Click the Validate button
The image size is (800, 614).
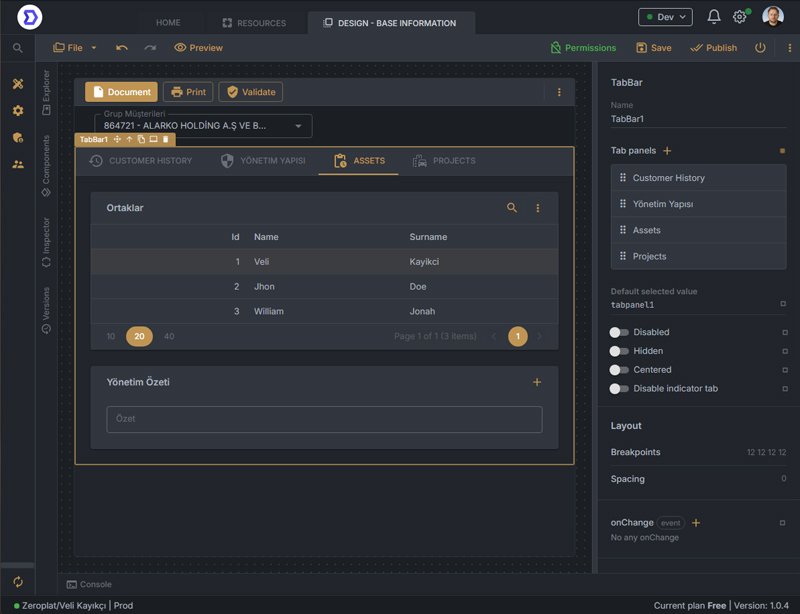pyautogui.click(x=251, y=92)
